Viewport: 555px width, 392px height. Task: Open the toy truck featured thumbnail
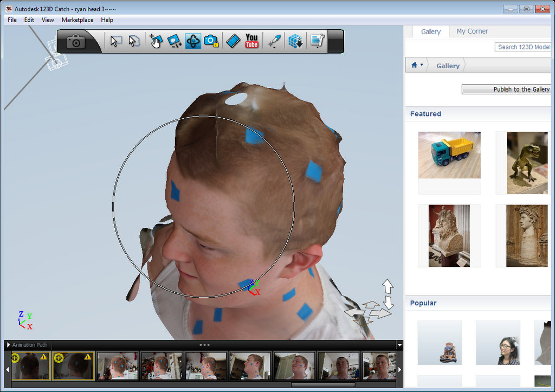pyautogui.click(x=449, y=155)
